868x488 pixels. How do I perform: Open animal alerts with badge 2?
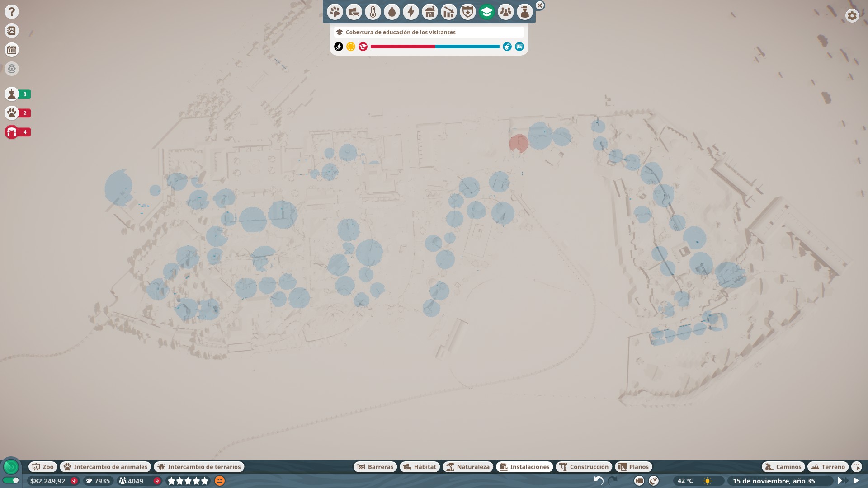(18, 113)
